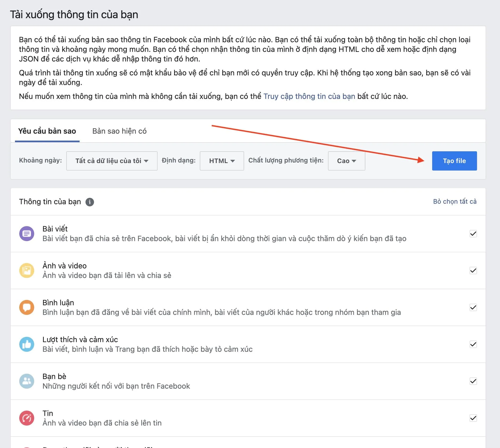Click the purple Bài viết icon
This screenshot has height=448, width=500.
click(x=27, y=234)
